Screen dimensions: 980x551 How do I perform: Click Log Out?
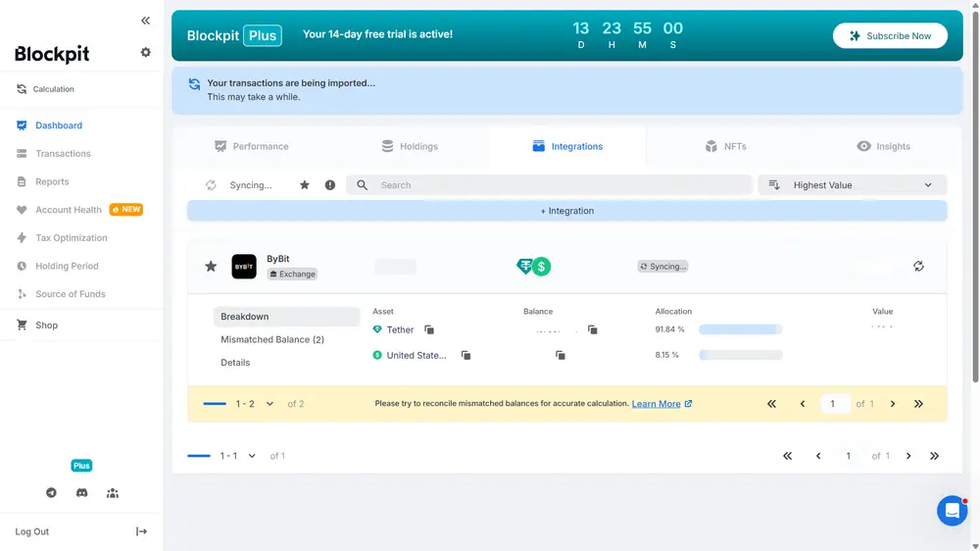click(x=32, y=531)
